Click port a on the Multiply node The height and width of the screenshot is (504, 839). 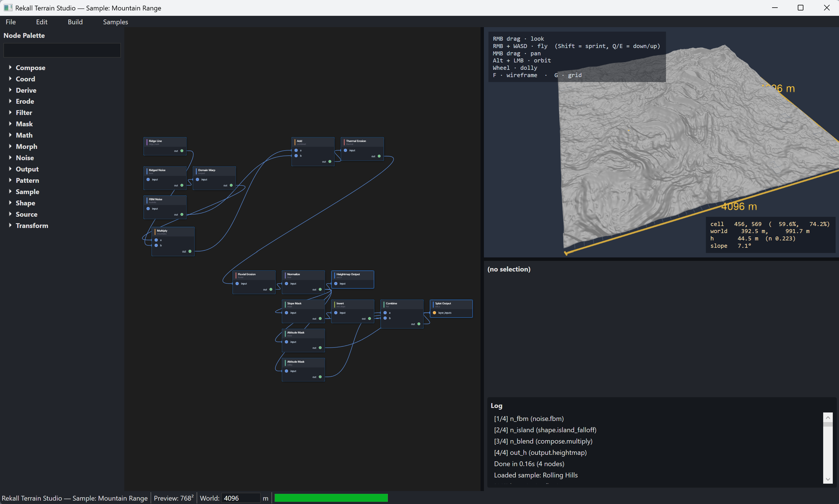click(156, 240)
